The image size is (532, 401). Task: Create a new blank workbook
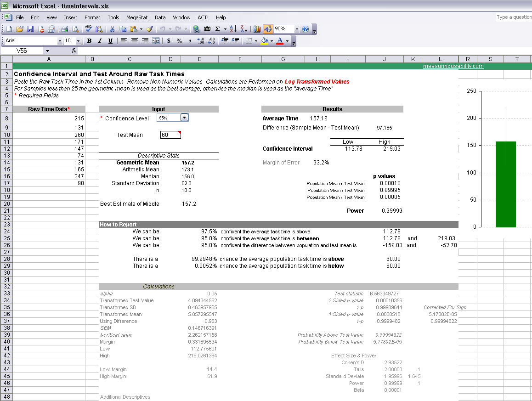9,29
